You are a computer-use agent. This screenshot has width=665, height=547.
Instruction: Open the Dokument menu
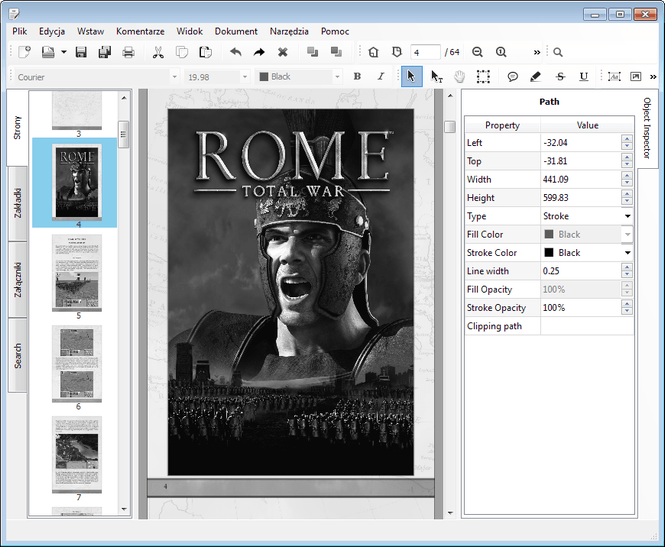click(236, 31)
